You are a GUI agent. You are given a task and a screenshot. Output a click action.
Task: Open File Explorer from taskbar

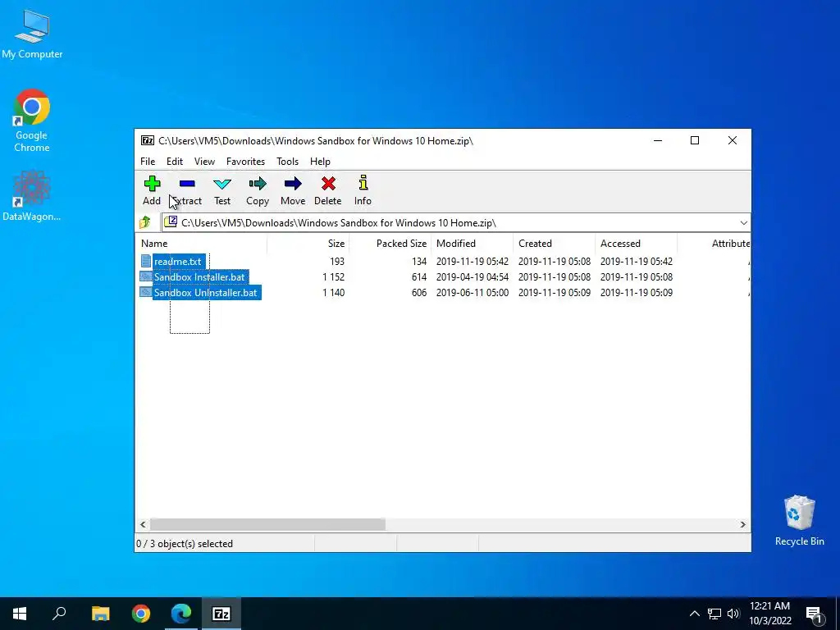100,614
